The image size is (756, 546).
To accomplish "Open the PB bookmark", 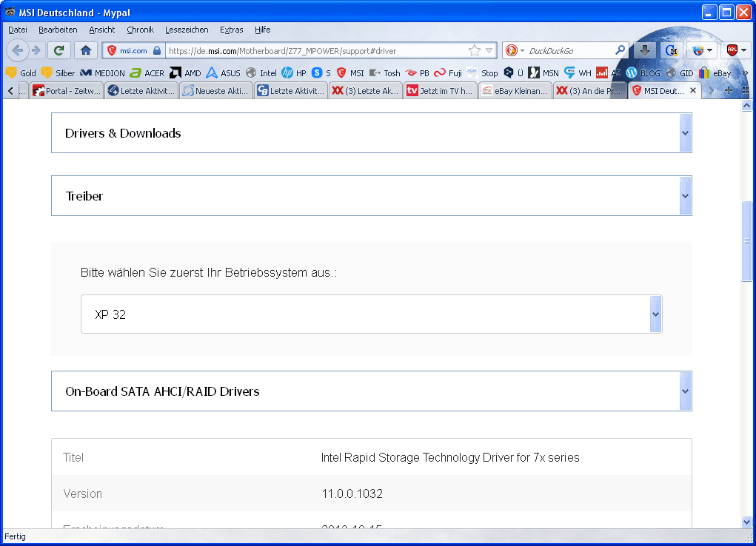I will point(418,73).
